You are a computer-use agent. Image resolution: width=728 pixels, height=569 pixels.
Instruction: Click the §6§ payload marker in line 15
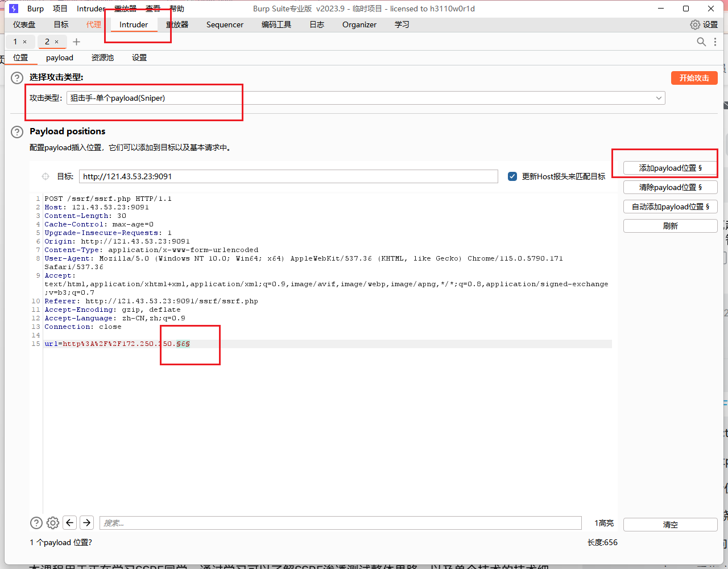pyautogui.click(x=183, y=344)
